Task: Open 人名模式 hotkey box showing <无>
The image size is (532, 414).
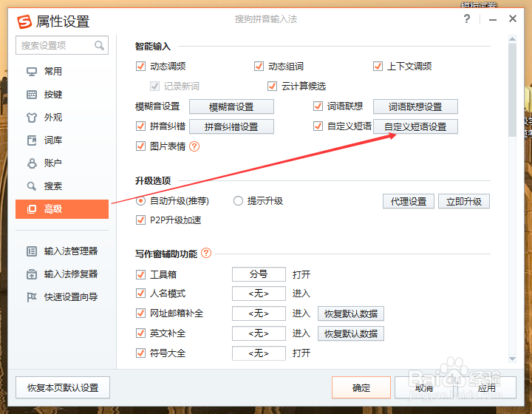Action: click(x=259, y=293)
